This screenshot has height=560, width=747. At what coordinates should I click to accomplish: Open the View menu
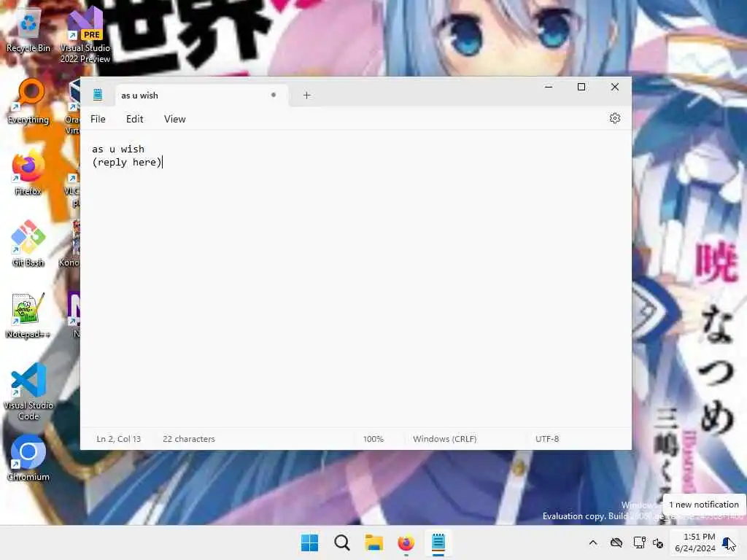tap(175, 119)
